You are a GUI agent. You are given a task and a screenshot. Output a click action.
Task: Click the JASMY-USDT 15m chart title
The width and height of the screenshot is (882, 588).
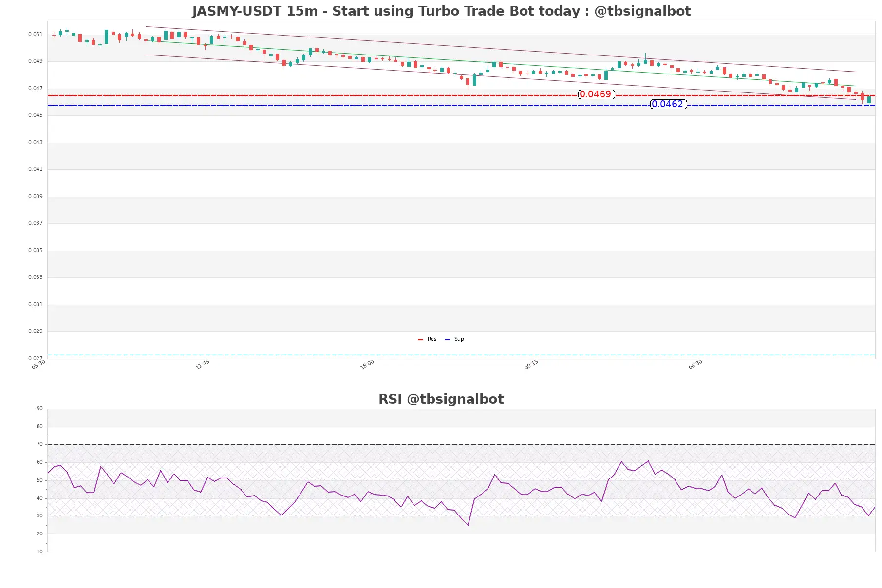[x=441, y=11]
